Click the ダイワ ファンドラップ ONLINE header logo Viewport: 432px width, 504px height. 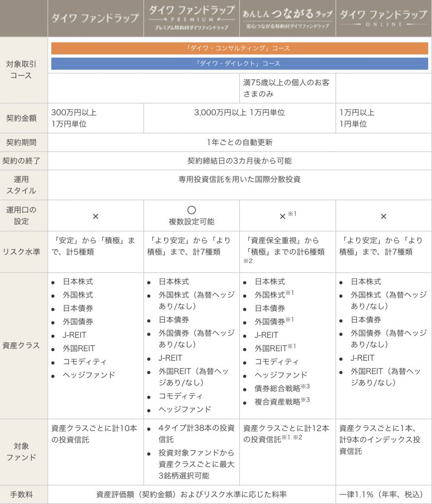(384, 18)
